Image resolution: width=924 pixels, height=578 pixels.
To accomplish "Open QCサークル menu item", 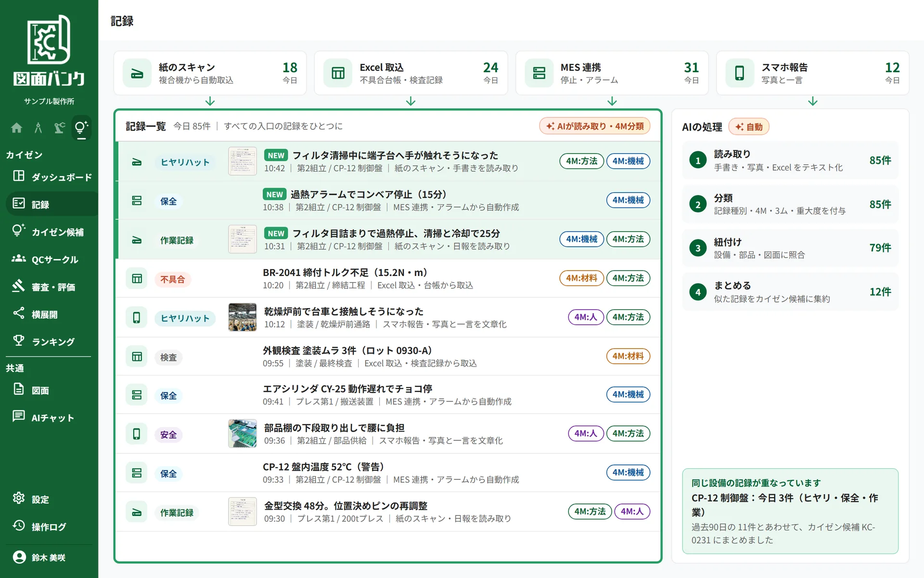I will [x=51, y=259].
